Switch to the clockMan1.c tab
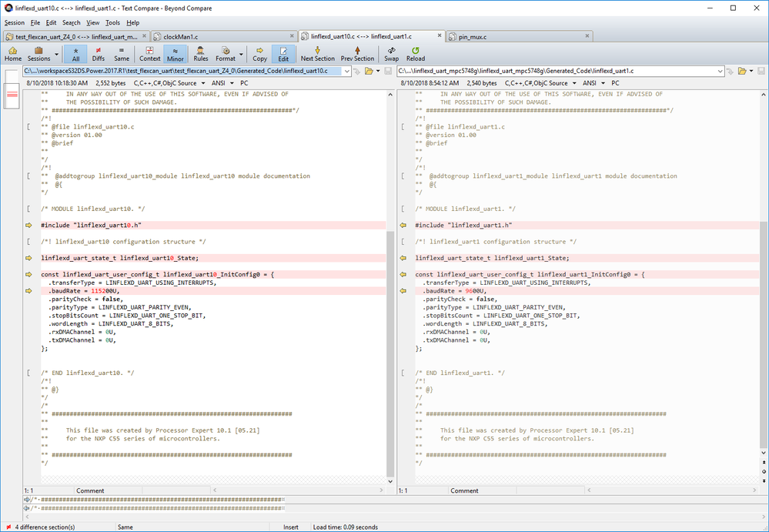This screenshot has height=532, width=769. [x=224, y=36]
